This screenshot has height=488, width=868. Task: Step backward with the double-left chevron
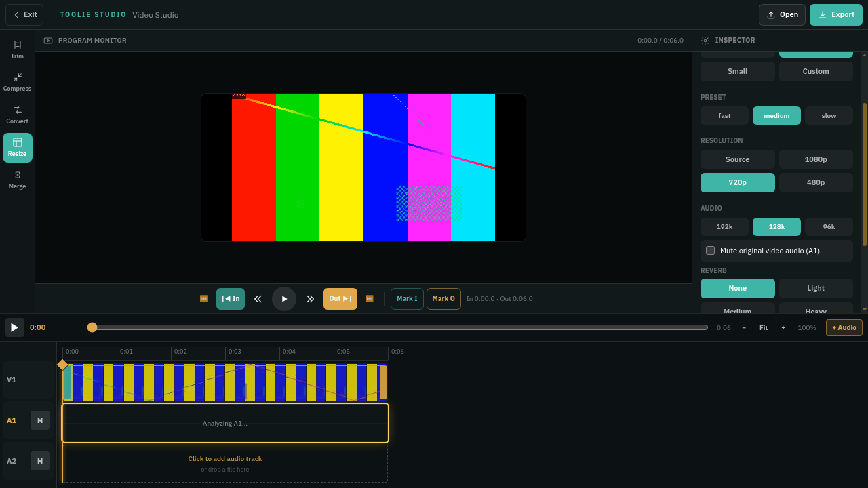258,299
